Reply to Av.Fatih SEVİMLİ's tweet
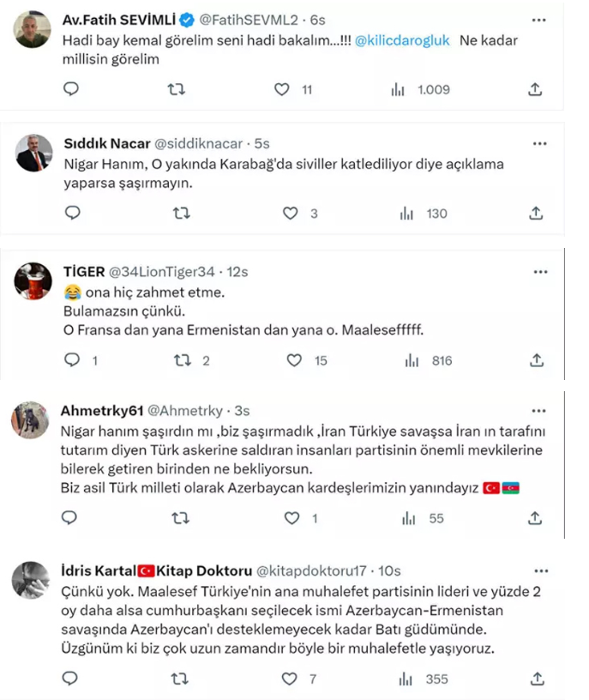589x700 pixels. point(70,87)
